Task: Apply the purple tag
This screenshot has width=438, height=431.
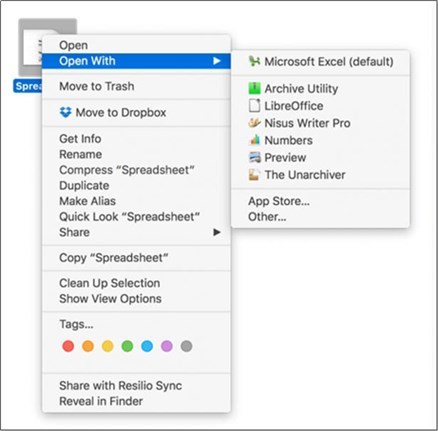Action: point(167,346)
